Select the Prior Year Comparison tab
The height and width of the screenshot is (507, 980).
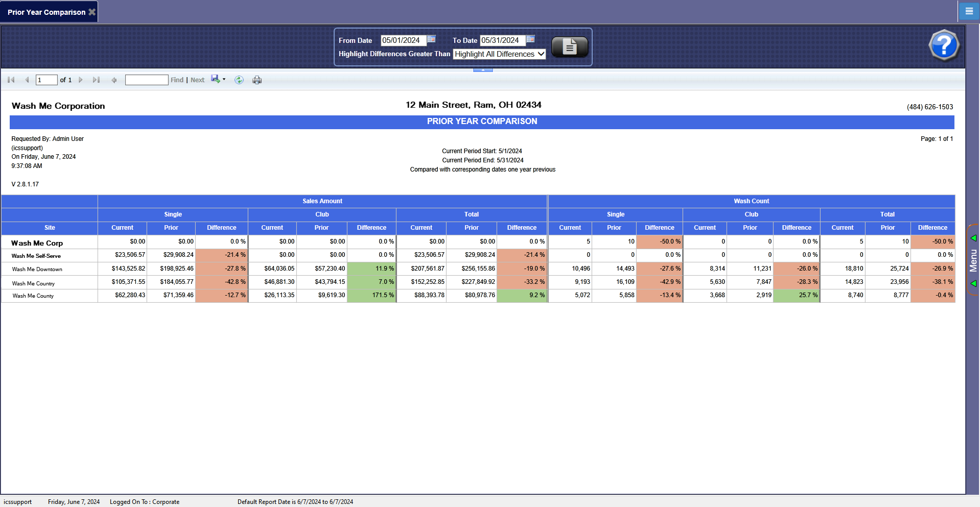(x=46, y=12)
